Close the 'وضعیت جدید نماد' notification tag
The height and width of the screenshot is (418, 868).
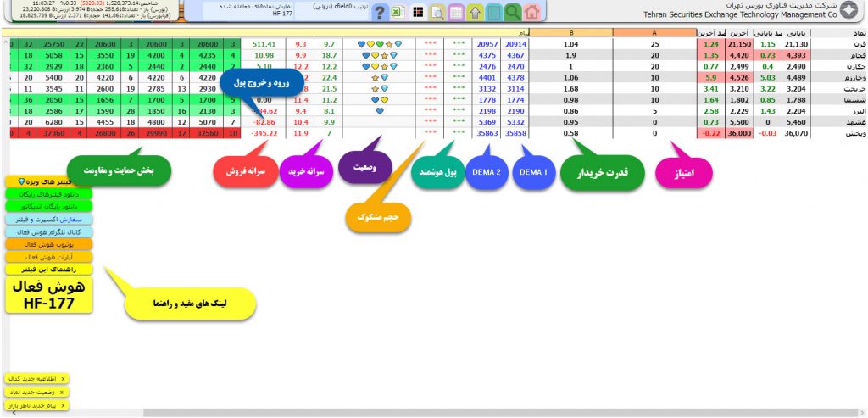(63, 393)
